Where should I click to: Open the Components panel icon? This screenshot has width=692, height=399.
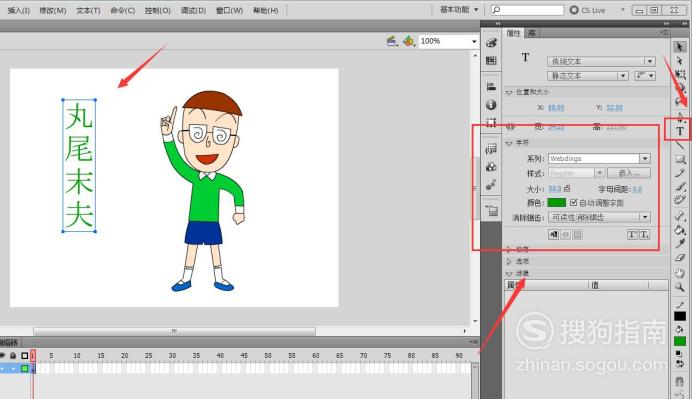pyautogui.click(x=491, y=167)
